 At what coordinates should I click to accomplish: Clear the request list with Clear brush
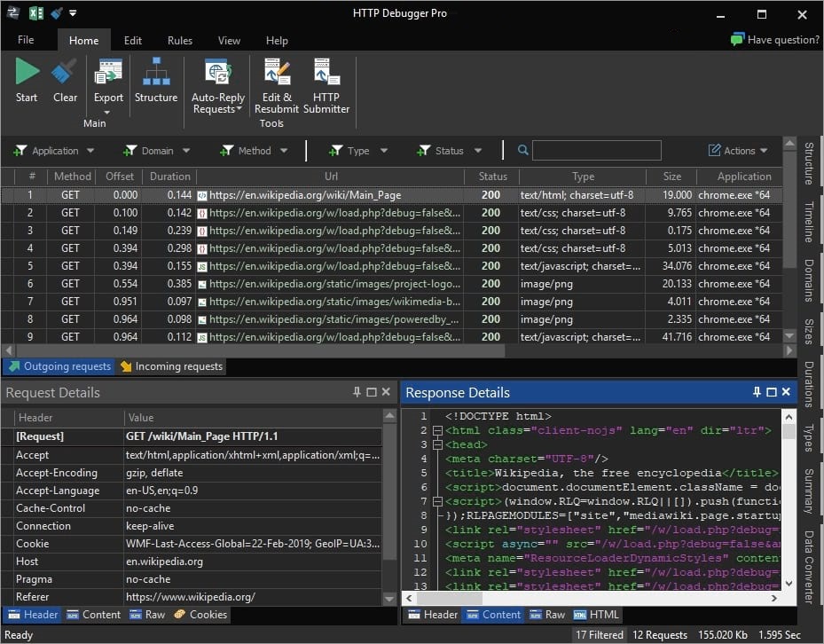tap(65, 72)
